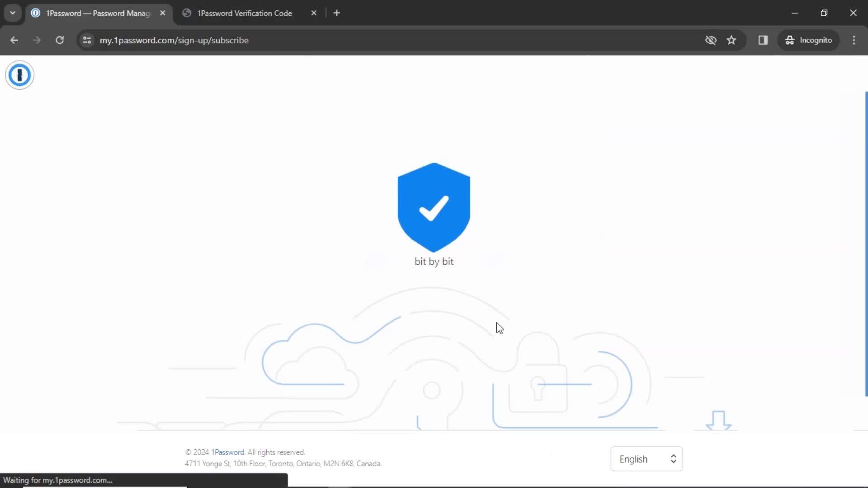The image size is (868, 488).
Task: Click the 1Password hyperlink in footer
Action: 228,452
